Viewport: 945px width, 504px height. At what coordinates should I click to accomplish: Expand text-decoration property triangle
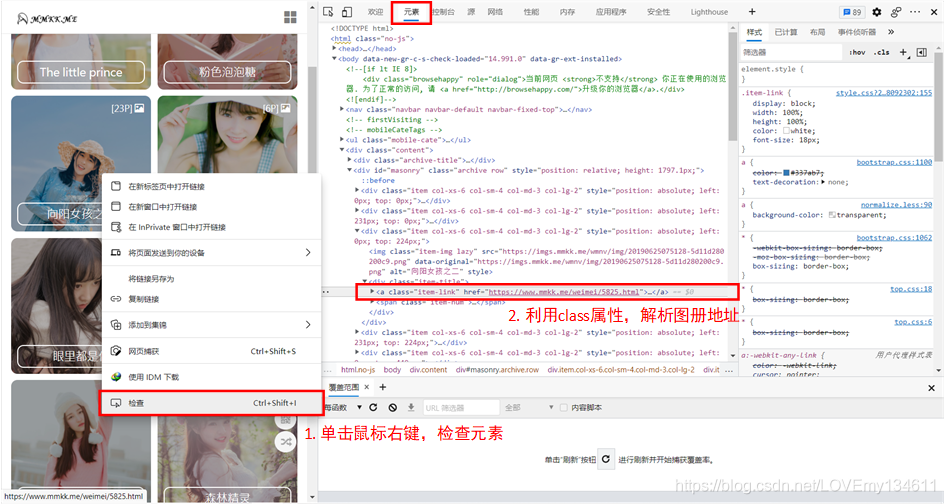pyautogui.click(x=824, y=182)
